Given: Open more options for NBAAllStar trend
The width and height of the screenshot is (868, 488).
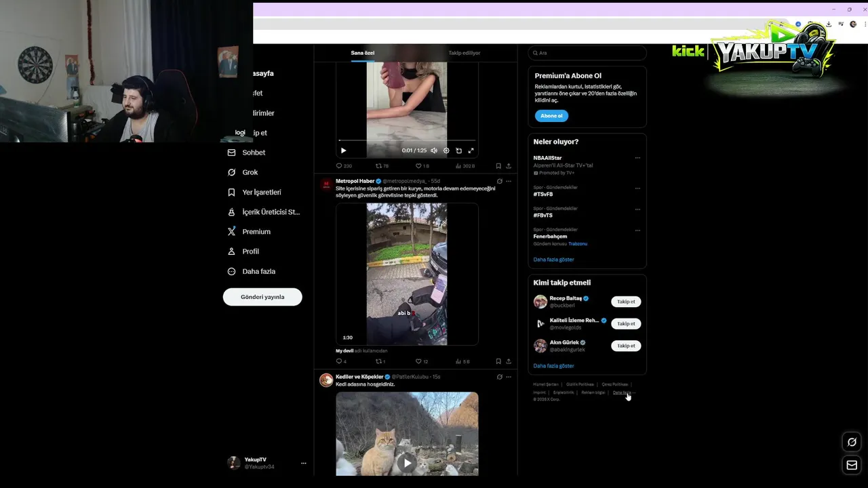Looking at the screenshot, I should click(x=637, y=158).
